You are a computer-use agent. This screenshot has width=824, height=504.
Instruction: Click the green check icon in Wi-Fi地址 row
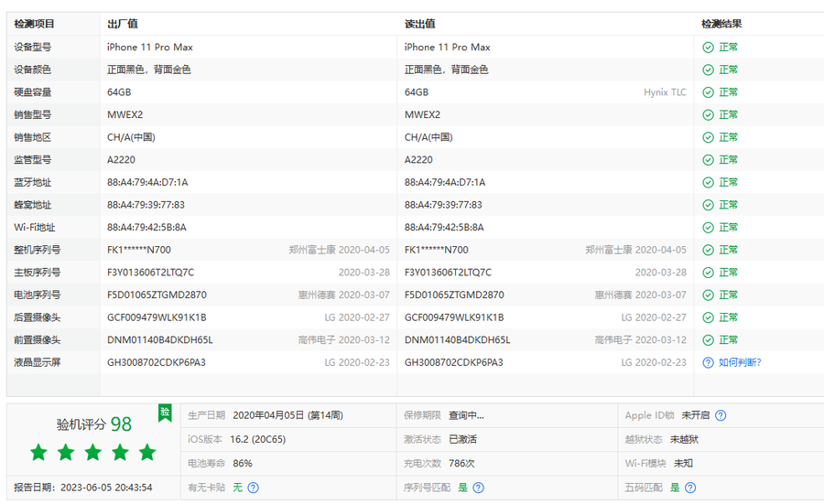708,228
